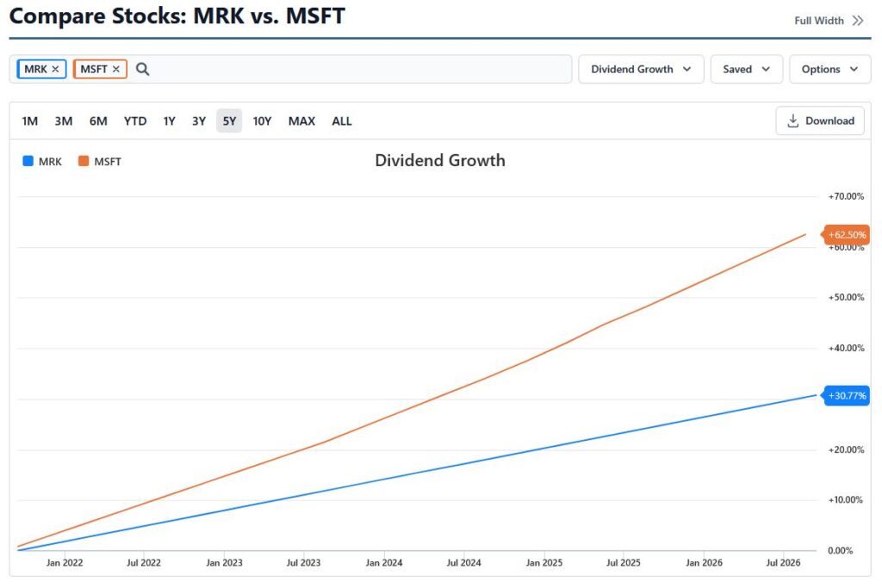Screen dimensions: 882x588
Task: Select the 10Y time range
Action: click(262, 121)
